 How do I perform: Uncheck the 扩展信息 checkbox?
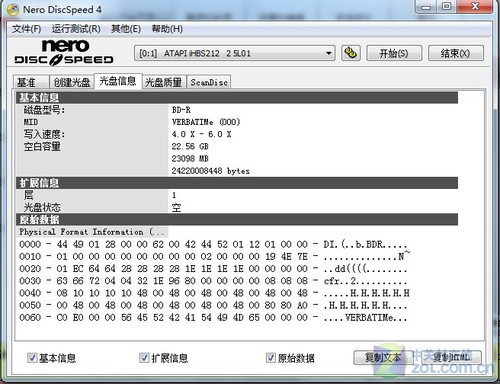[144, 358]
